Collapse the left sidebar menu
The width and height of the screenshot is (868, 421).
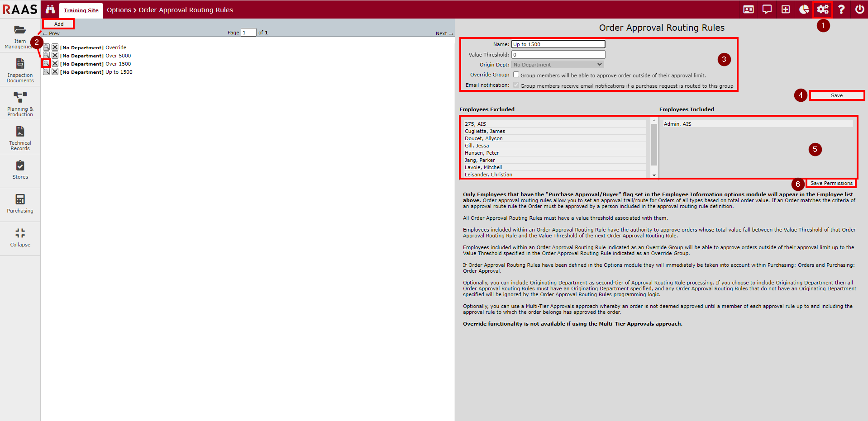[x=20, y=237]
